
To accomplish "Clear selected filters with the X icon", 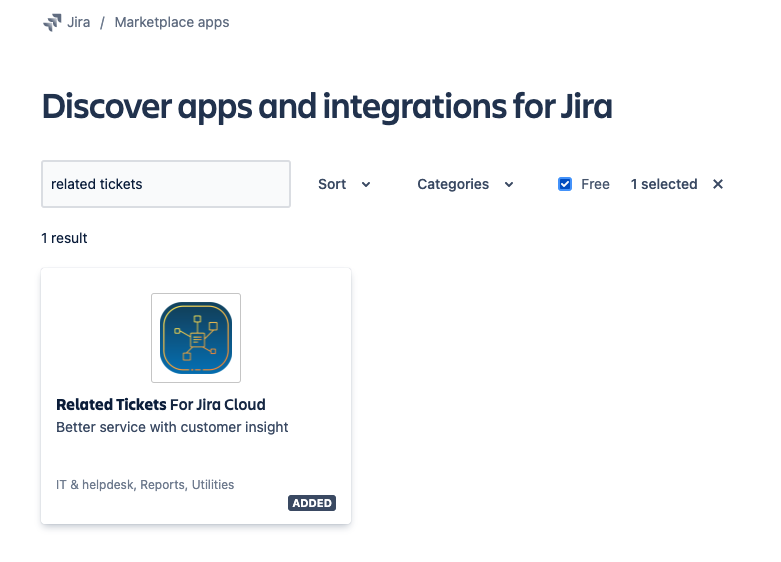I will tap(717, 184).
